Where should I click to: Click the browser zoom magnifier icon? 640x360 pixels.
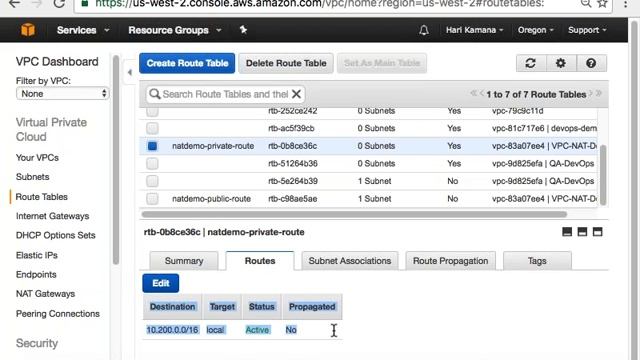pos(586,4)
